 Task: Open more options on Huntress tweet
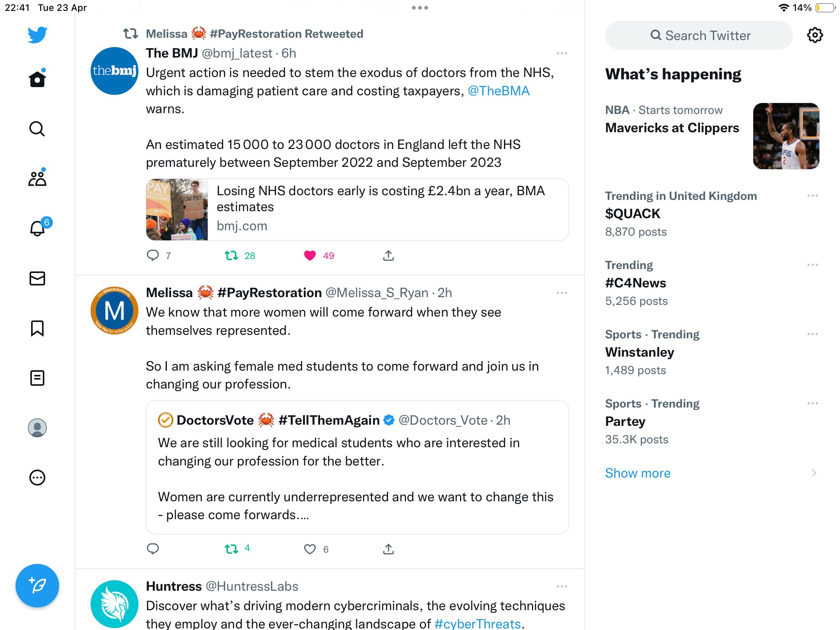pyautogui.click(x=562, y=586)
